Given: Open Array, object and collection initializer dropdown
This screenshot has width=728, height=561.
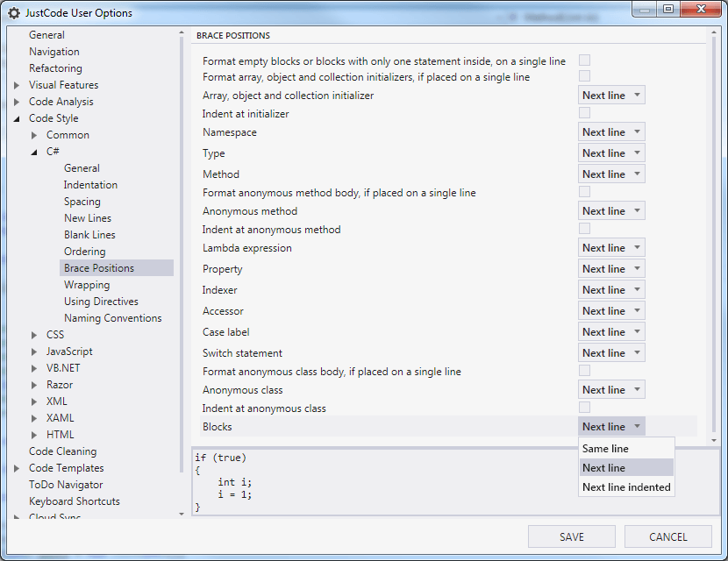Looking at the screenshot, I should (611, 96).
